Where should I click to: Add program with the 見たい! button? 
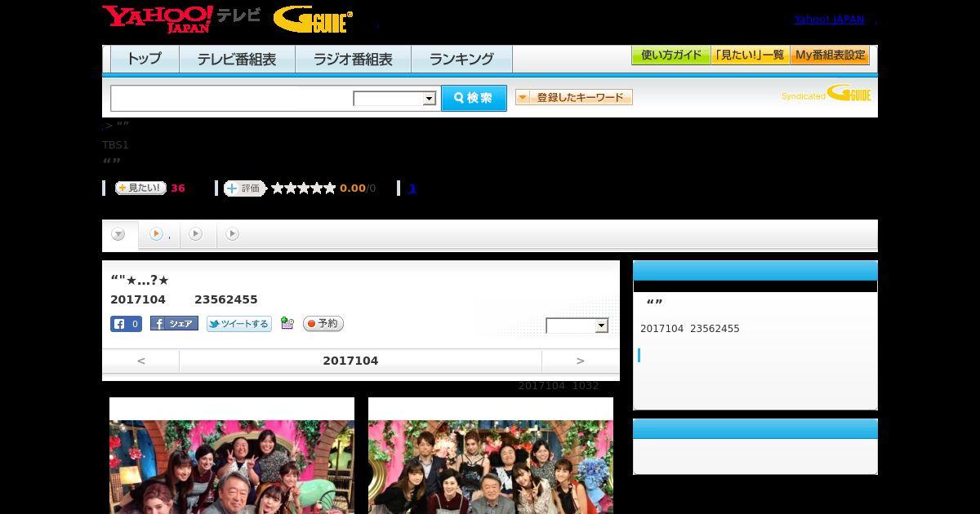(140, 188)
